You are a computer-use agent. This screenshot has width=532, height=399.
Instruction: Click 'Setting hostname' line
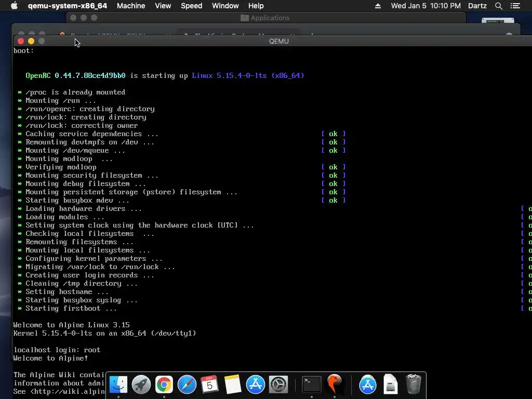click(67, 291)
